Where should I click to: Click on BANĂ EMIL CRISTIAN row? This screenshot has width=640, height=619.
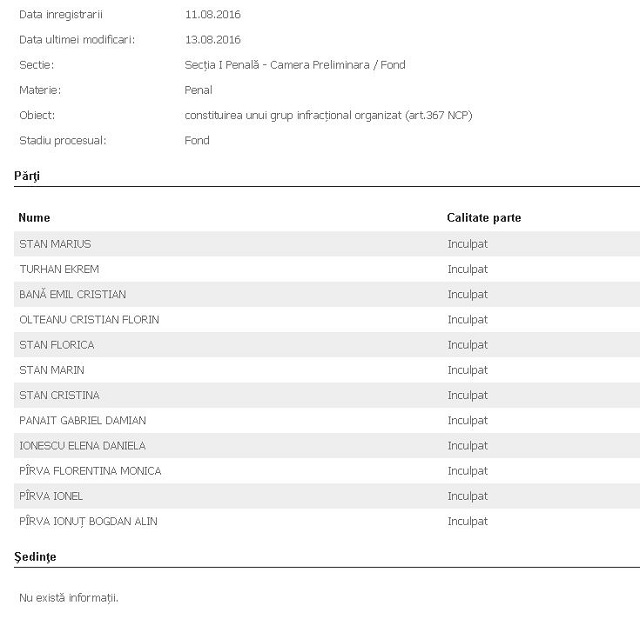coord(72,294)
